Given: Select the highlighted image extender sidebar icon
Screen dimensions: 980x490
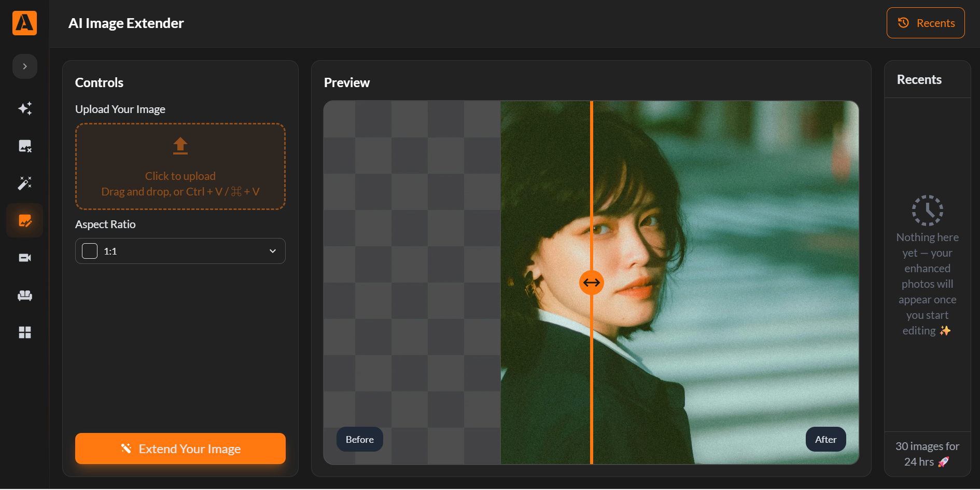Looking at the screenshot, I should [25, 221].
